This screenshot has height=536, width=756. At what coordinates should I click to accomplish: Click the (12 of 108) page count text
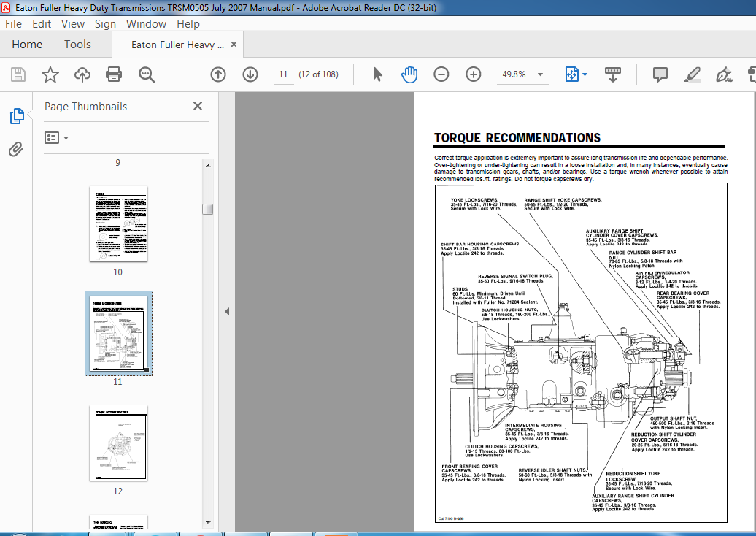click(x=318, y=74)
